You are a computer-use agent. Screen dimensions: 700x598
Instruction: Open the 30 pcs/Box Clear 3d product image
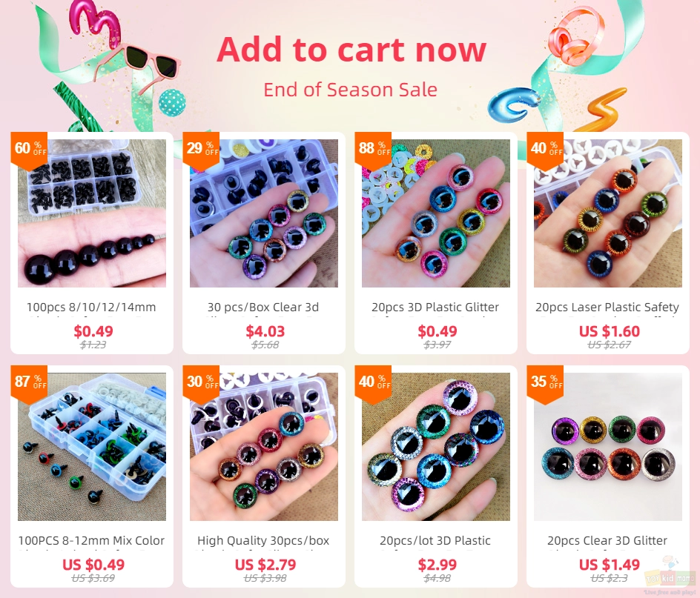264,213
